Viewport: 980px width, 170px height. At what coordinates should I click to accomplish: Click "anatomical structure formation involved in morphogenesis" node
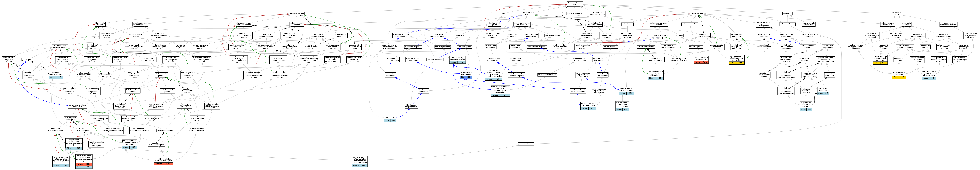(390, 47)
